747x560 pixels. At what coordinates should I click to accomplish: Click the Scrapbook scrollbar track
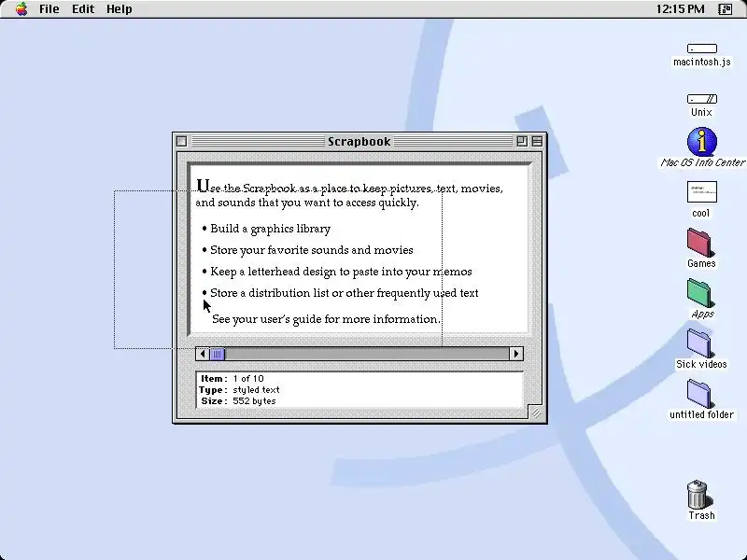coord(367,354)
